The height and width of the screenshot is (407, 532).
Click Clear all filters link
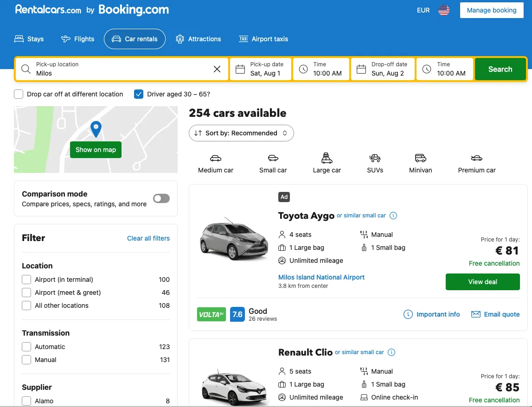click(148, 238)
